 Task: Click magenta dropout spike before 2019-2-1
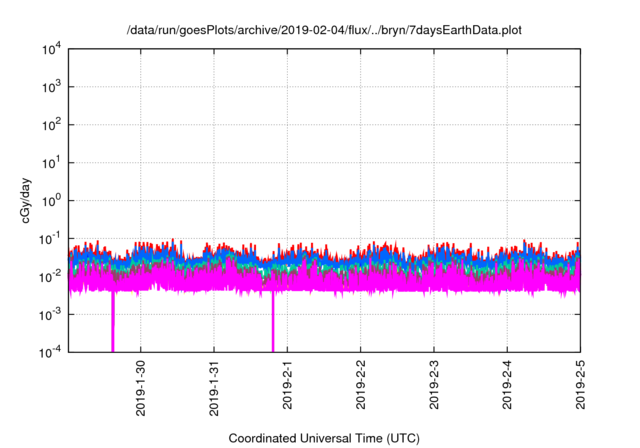[273, 322]
